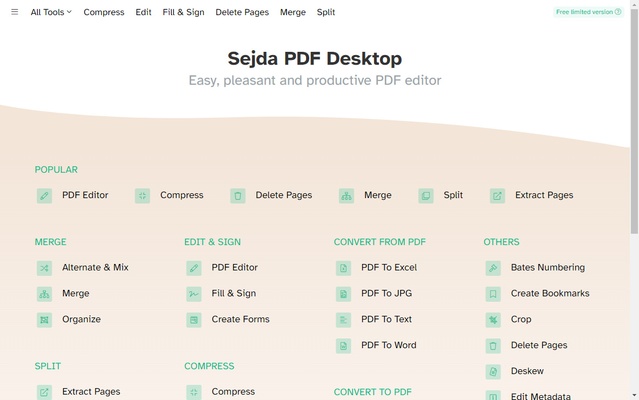Open the Edit Metadata link

tap(541, 396)
